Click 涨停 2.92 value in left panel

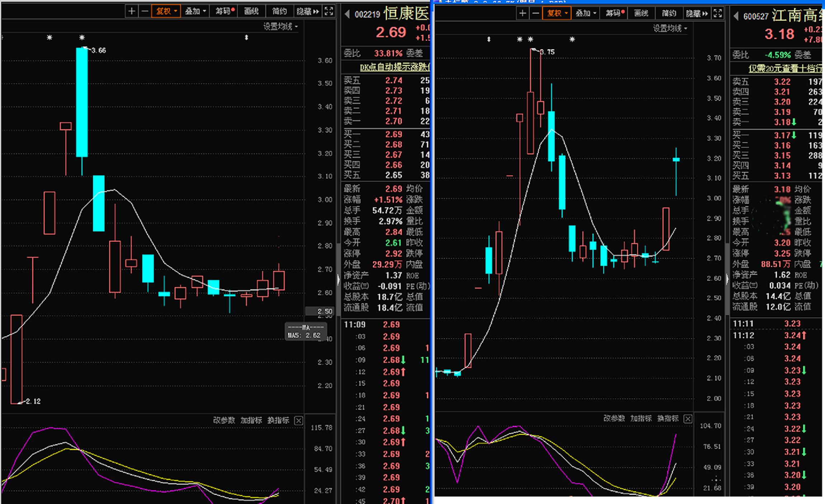coord(393,253)
